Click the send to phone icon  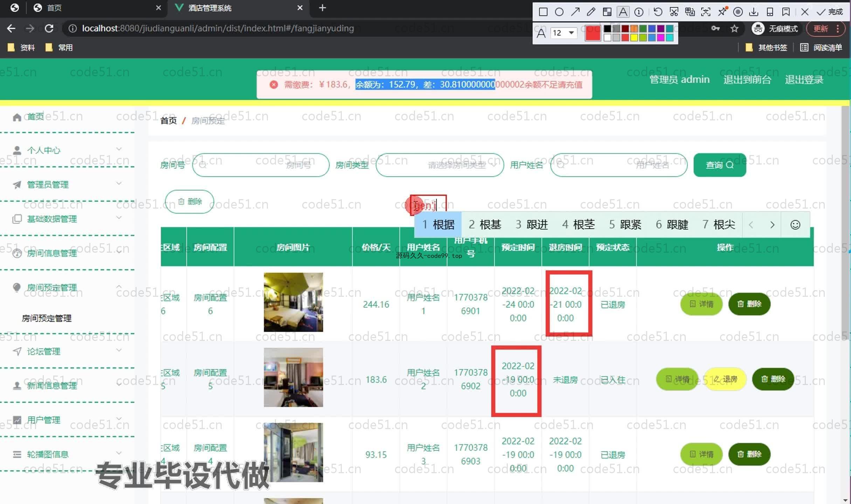(x=770, y=12)
